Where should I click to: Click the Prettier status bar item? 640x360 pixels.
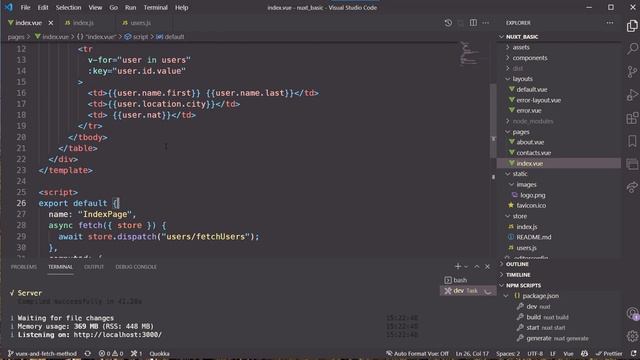click(609, 353)
